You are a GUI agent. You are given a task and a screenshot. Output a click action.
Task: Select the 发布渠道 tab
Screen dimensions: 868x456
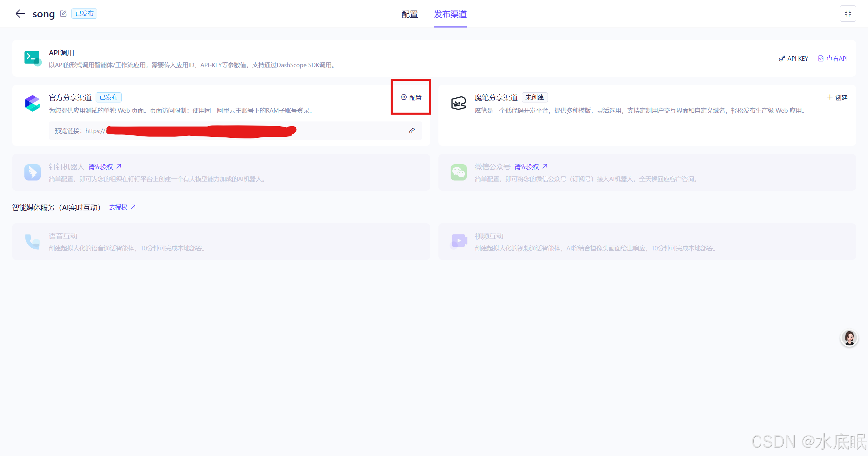(x=450, y=14)
